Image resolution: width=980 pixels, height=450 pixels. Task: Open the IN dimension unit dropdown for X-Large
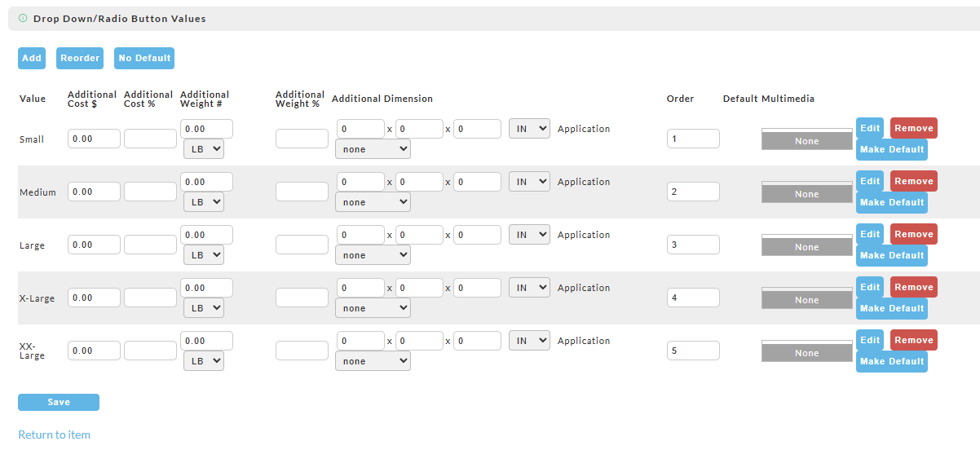pyautogui.click(x=529, y=288)
